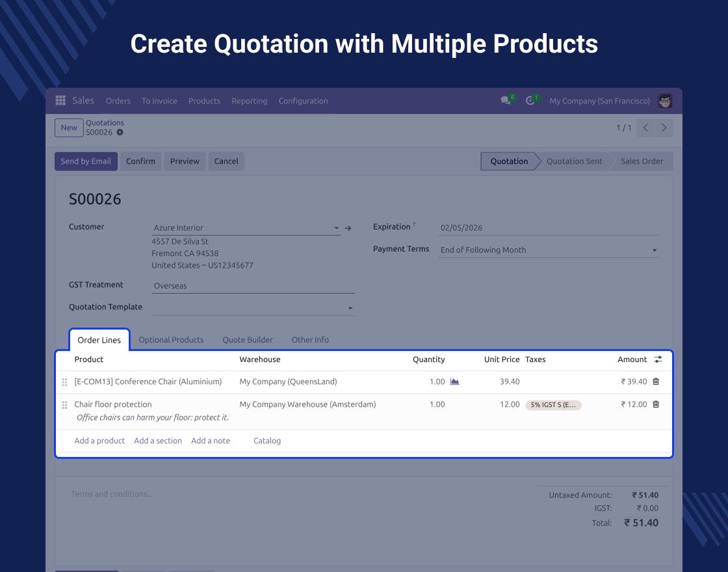Switch to the Optional Products tab
728x572 pixels.
coord(171,340)
